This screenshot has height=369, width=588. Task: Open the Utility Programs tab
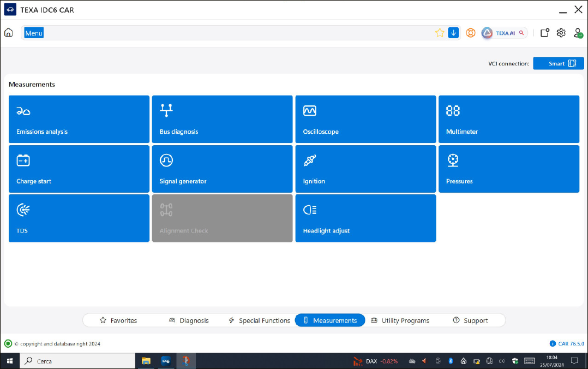coord(400,320)
